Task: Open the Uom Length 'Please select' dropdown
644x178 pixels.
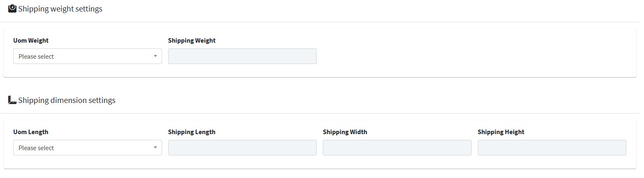Action: 88,148
